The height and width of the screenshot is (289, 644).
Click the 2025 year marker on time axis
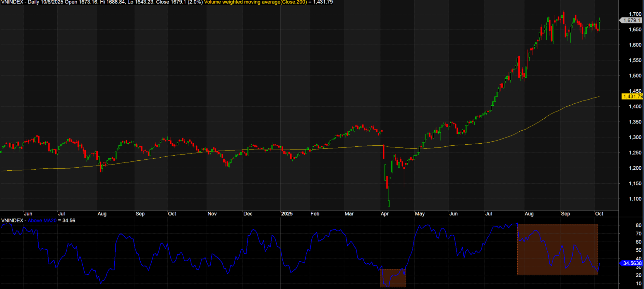tap(286, 214)
